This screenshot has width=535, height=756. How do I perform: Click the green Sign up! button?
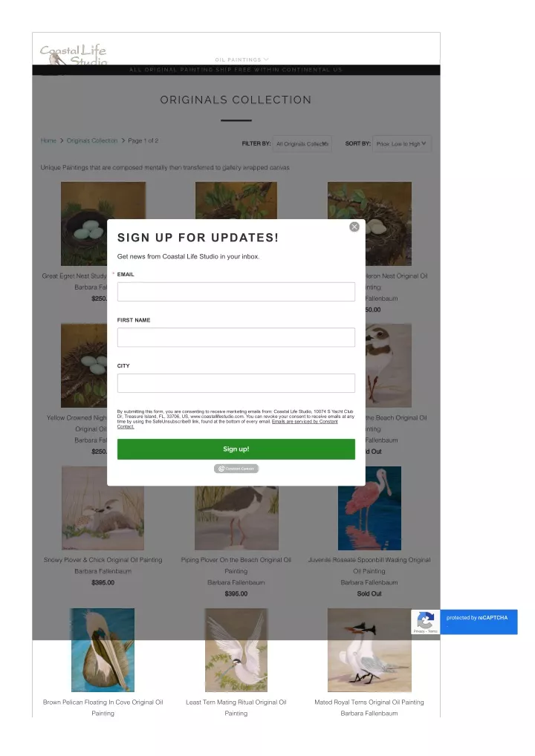pos(236,449)
